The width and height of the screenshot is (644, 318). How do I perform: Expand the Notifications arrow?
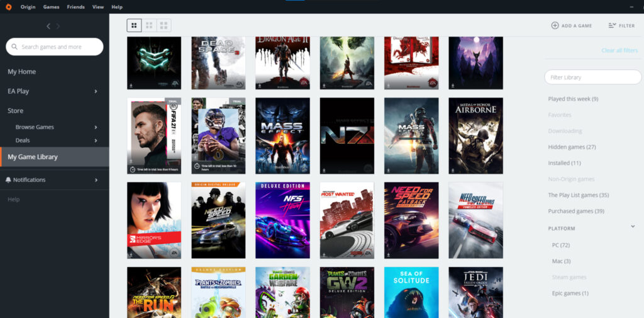click(96, 180)
